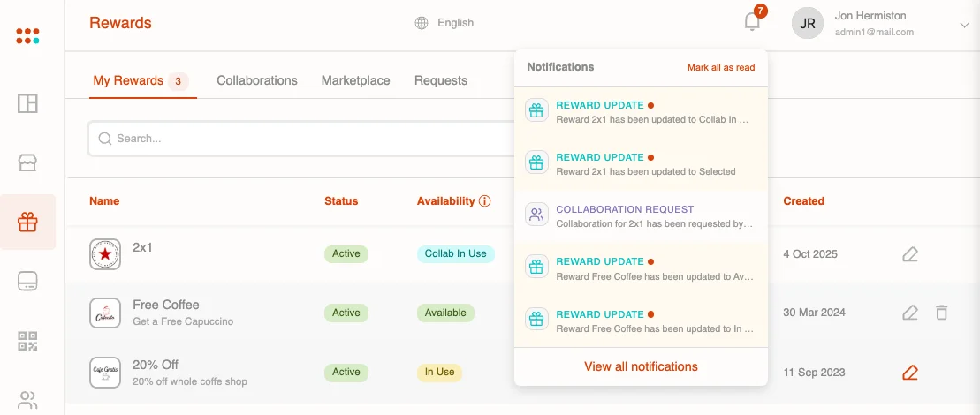Open the Collaboration Request notification
980x415 pixels.
[x=641, y=216]
